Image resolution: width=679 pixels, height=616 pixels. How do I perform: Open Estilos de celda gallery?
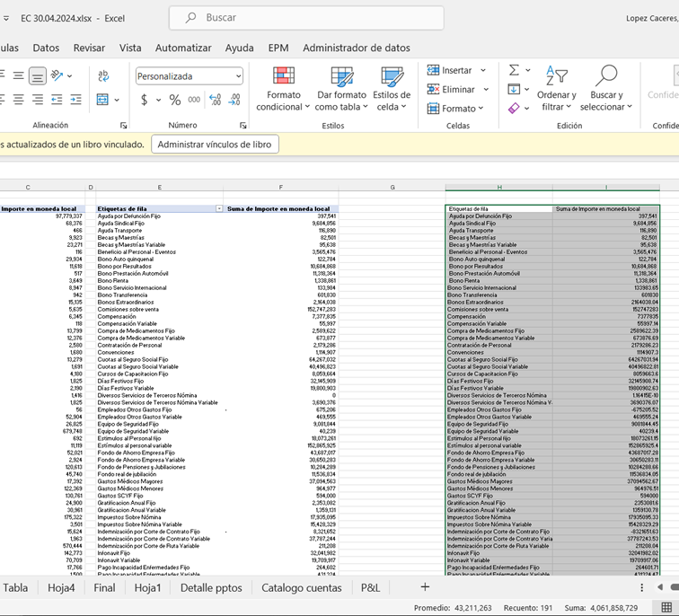[x=392, y=89]
